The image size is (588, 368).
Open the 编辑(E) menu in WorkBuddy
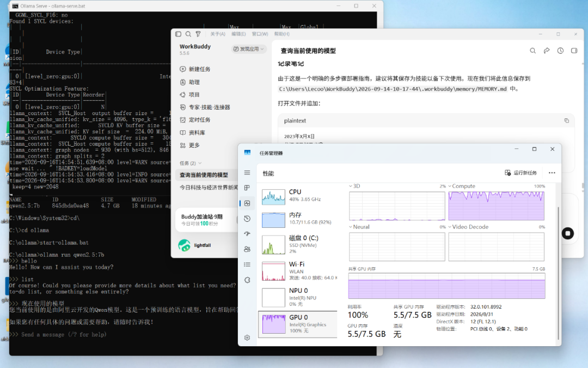pyautogui.click(x=238, y=34)
